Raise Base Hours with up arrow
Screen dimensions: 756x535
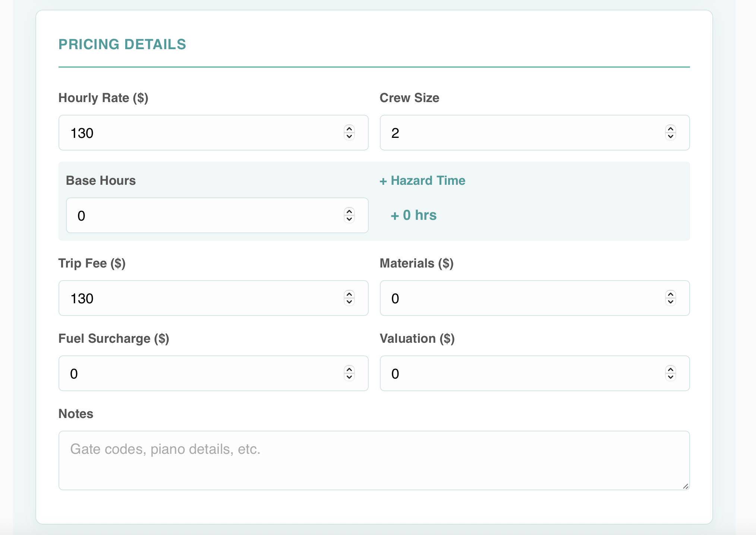349,212
